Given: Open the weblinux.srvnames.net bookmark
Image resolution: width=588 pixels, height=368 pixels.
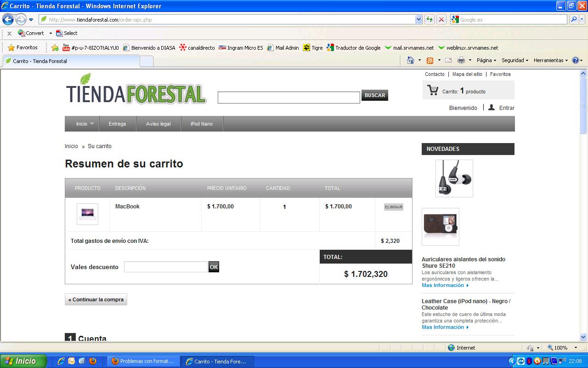Looking at the screenshot, I should (x=468, y=47).
